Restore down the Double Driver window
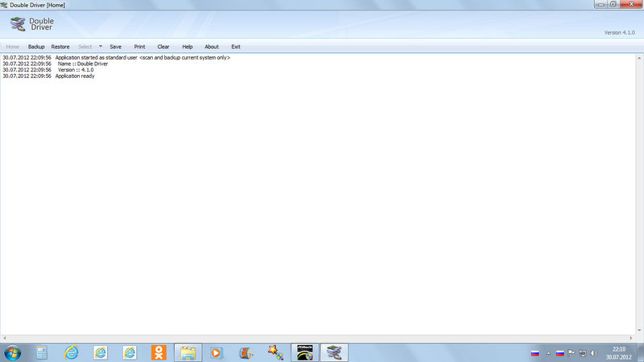This screenshot has height=362, width=644. [613, 4]
